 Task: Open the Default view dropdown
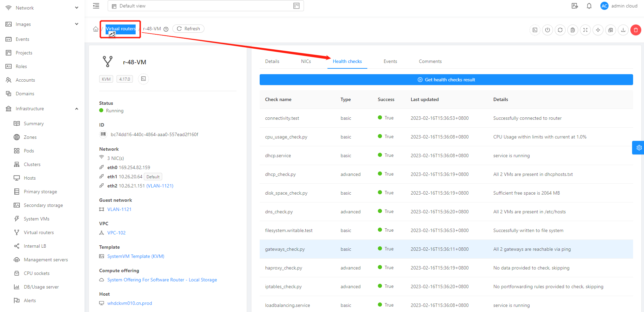[206, 6]
